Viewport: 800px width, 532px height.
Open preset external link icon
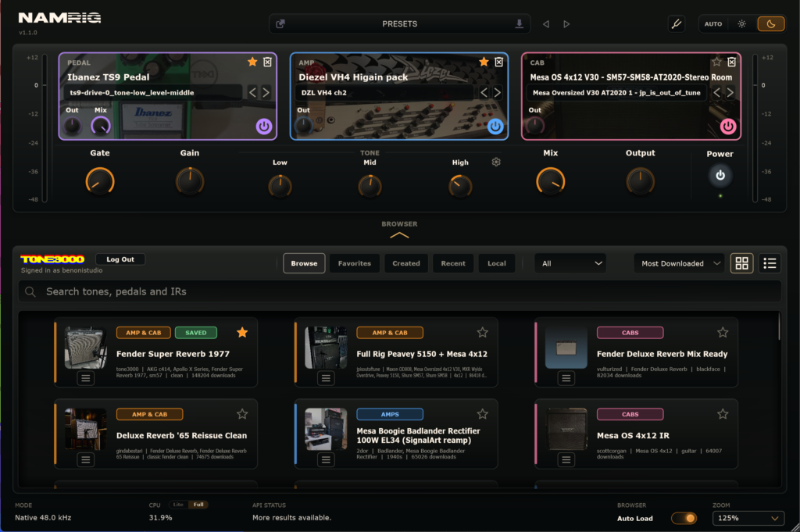280,24
